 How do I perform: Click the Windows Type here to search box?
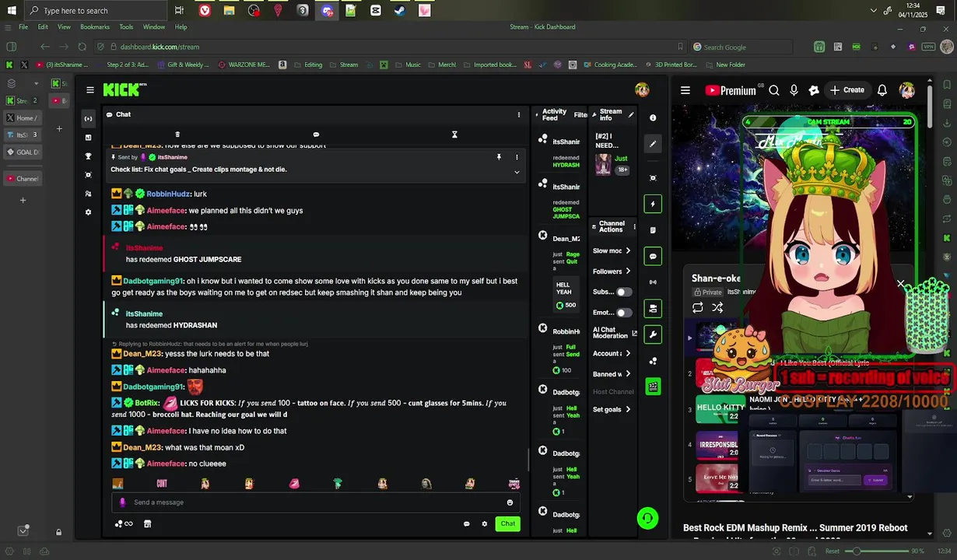point(97,11)
